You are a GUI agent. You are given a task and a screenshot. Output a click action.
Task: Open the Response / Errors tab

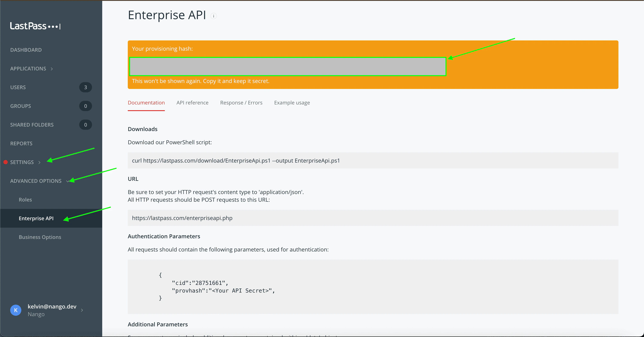point(241,103)
